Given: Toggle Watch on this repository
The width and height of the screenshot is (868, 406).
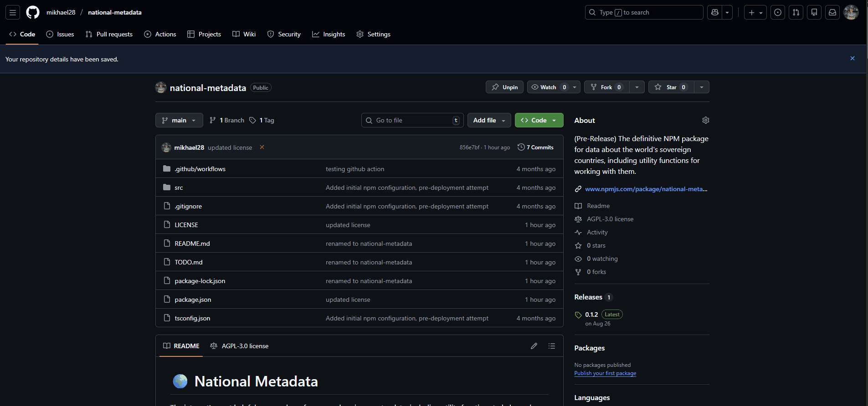Looking at the screenshot, I should pos(548,87).
